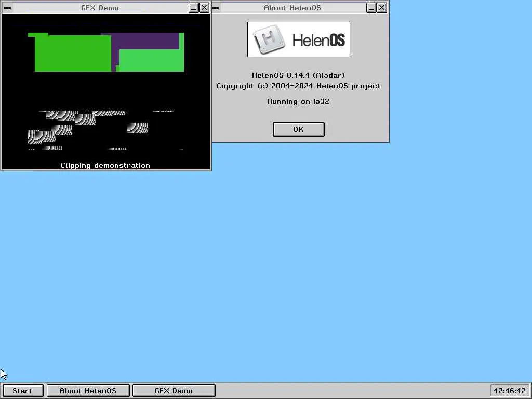Screen dimensions: 532x399
Task: Close the GFX Demo window
Action: [x=204, y=8]
